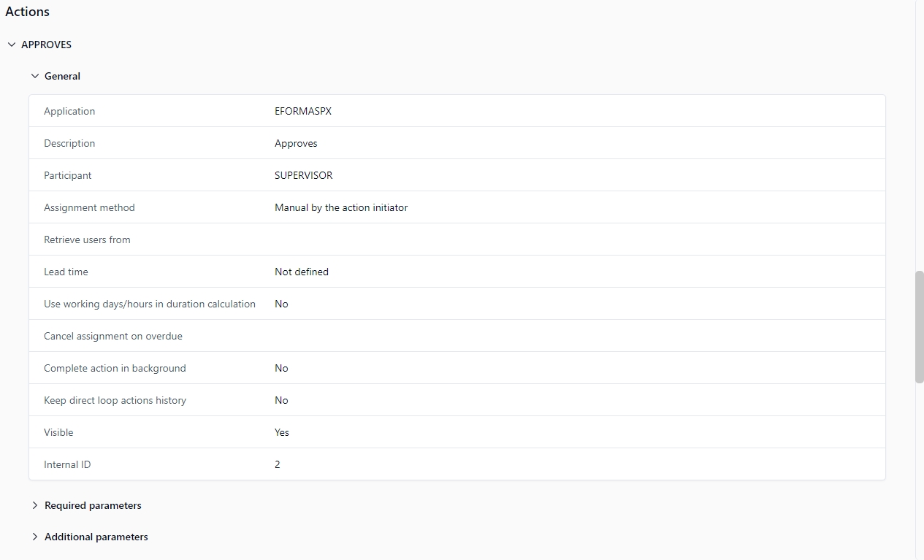Select the SUPERVISOR participant value
Image resolution: width=924 pixels, height=560 pixels.
click(303, 175)
